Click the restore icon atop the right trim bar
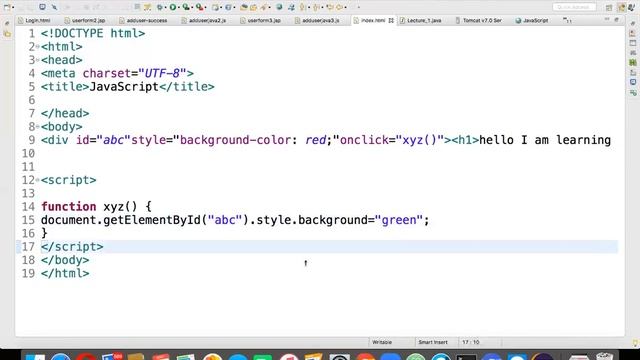The image size is (640, 360). pos(633,24)
